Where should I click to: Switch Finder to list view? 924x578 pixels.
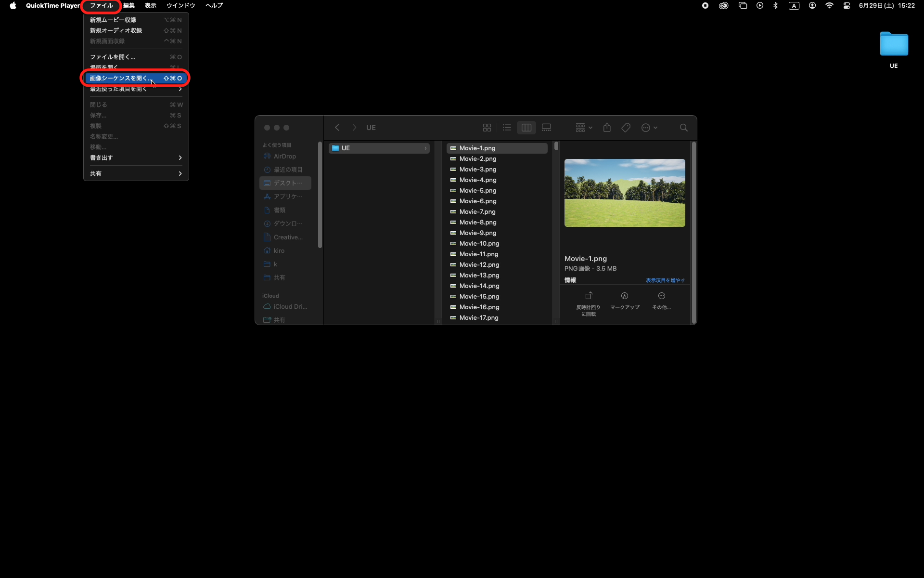point(507,128)
